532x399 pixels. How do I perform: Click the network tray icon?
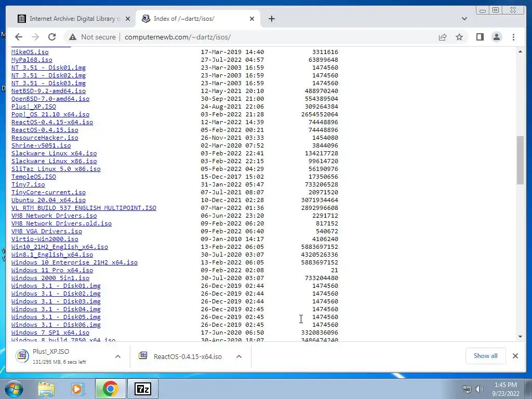(x=467, y=389)
